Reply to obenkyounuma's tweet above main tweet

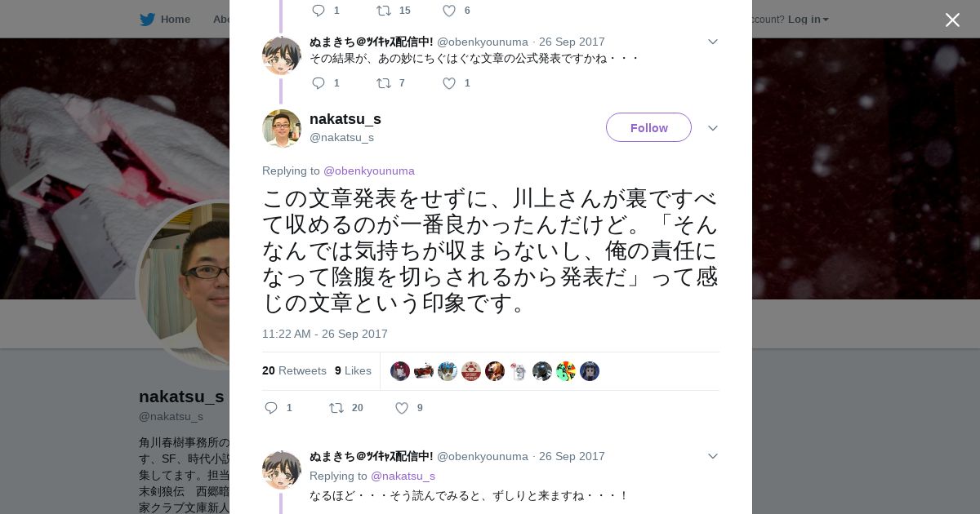click(x=318, y=83)
